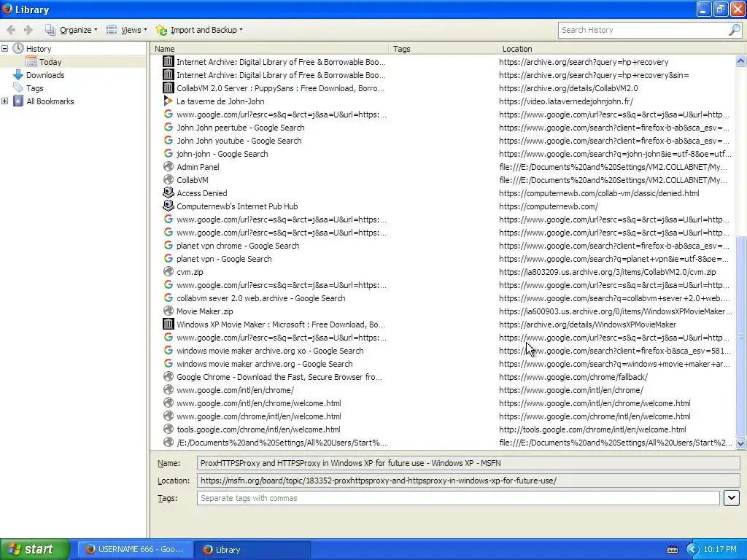Select collabvm sever 2.0 web.archive search row
Screen dimensions: 747x560
point(443,298)
